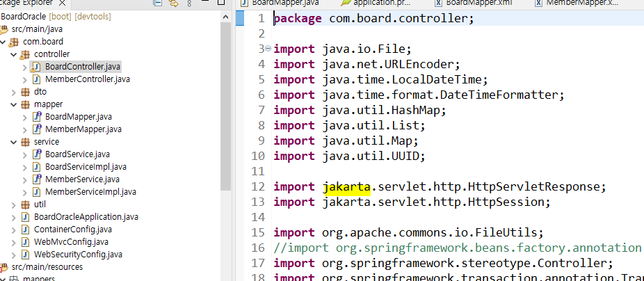Click the MemberServiceImpl.java file icon
Screen dimensions: 644x281
pos(36,192)
